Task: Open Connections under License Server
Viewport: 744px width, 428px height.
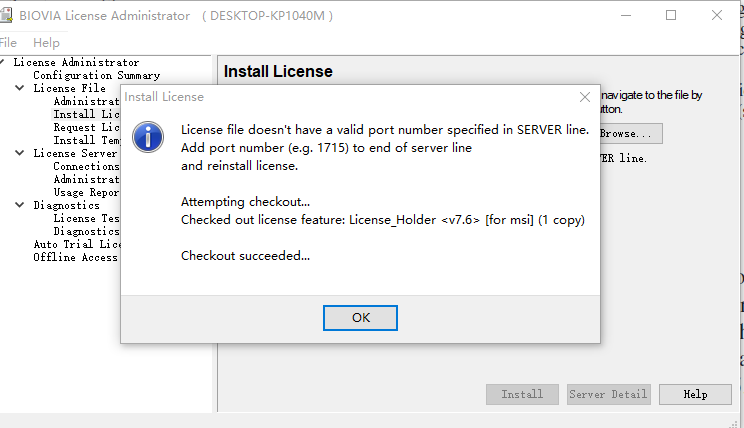Action: [86, 166]
